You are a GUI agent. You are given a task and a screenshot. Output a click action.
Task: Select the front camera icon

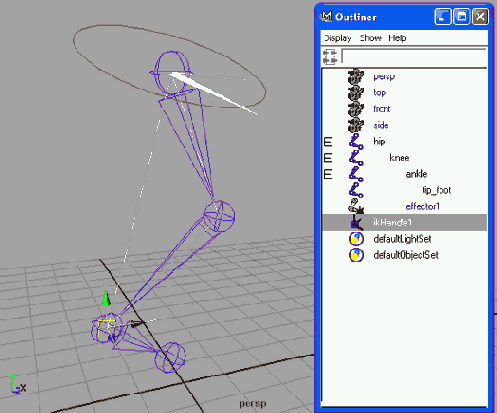point(356,109)
